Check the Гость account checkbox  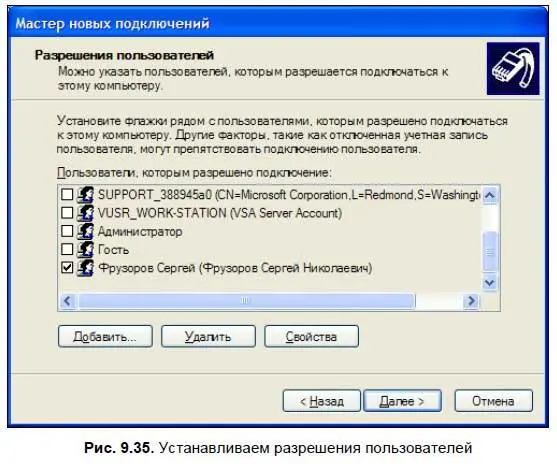[67, 249]
